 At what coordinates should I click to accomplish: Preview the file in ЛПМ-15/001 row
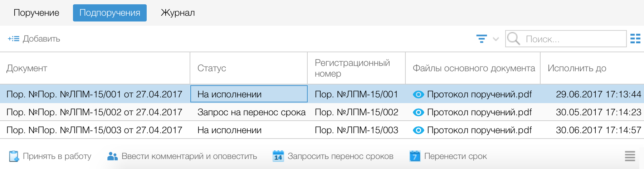pos(418,94)
